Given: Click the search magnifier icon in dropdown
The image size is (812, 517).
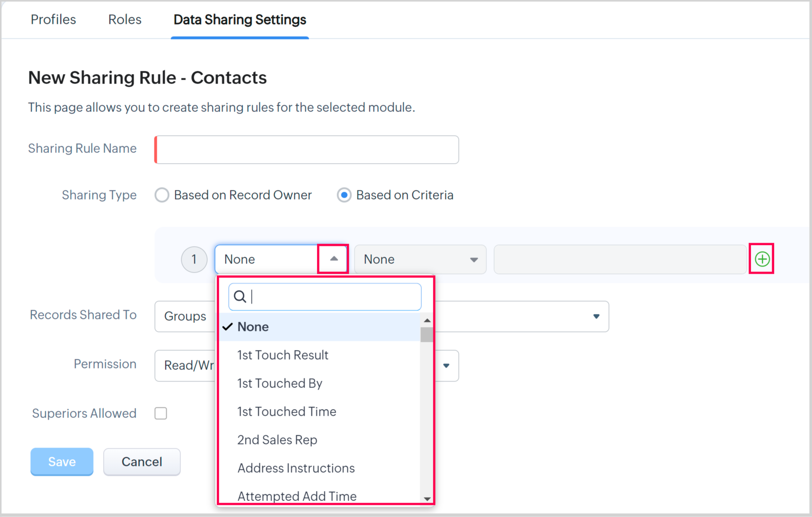Looking at the screenshot, I should pyautogui.click(x=240, y=297).
